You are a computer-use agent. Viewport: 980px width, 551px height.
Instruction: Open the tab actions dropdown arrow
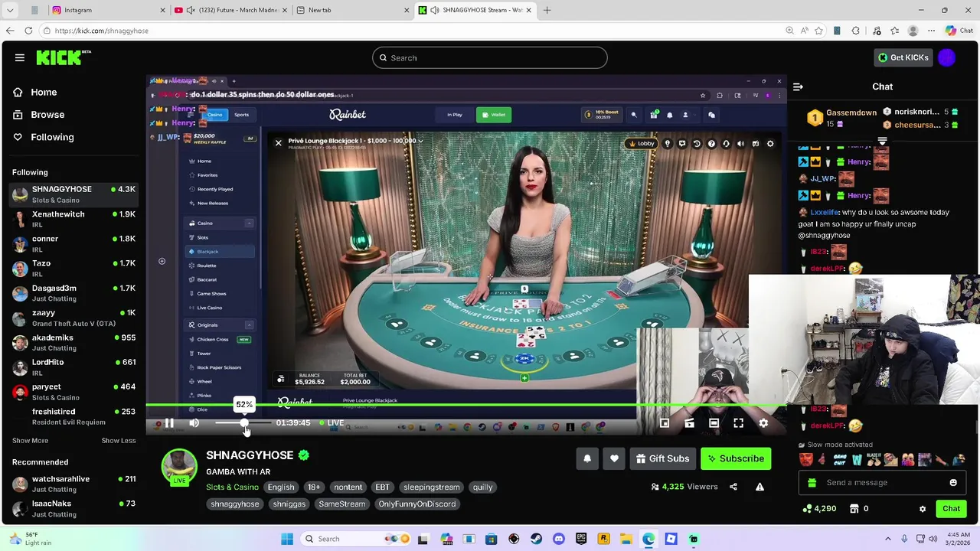point(10,10)
